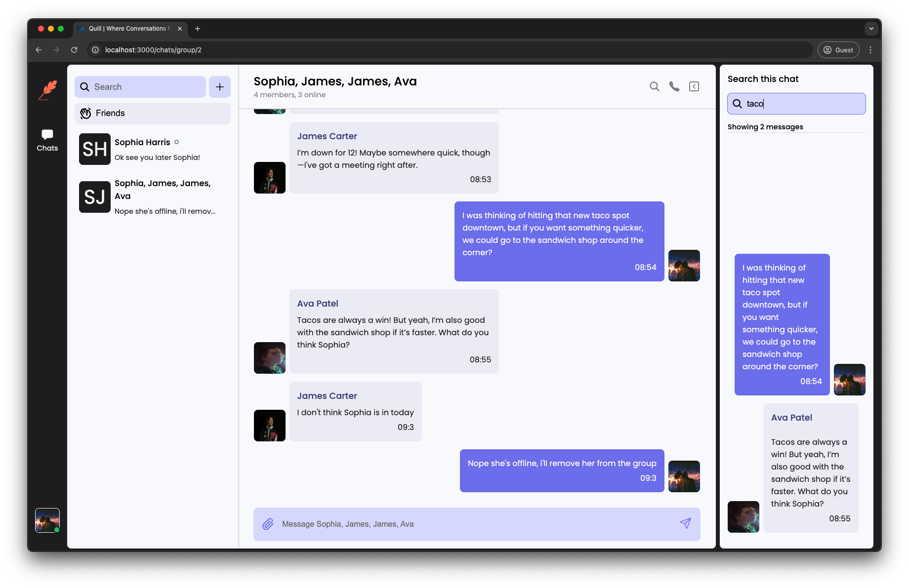909x588 pixels.
Task: Click the paperclip attachment icon
Action: (x=268, y=524)
